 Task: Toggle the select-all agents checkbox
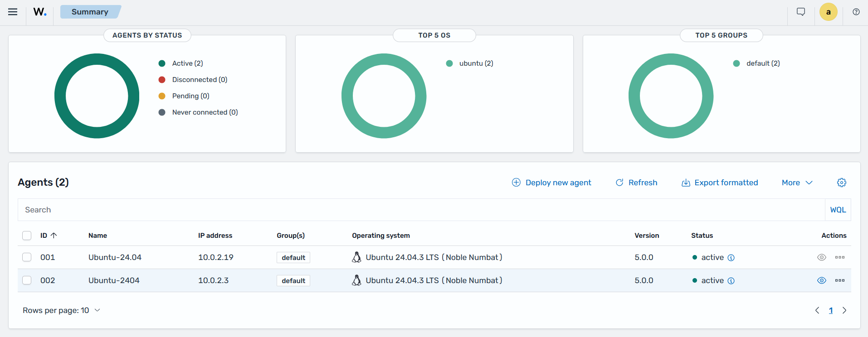(x=27, y=236)
